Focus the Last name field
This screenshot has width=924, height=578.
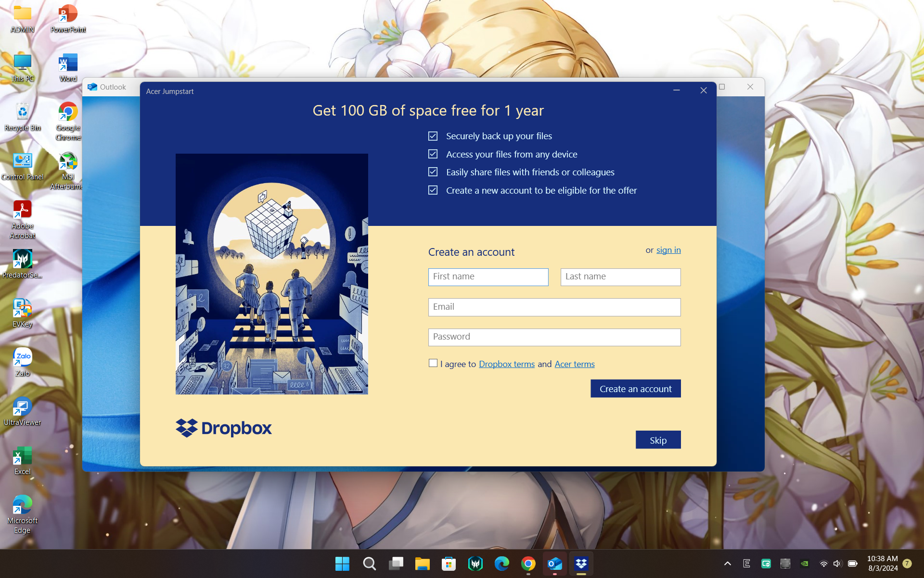pos(620,277)
